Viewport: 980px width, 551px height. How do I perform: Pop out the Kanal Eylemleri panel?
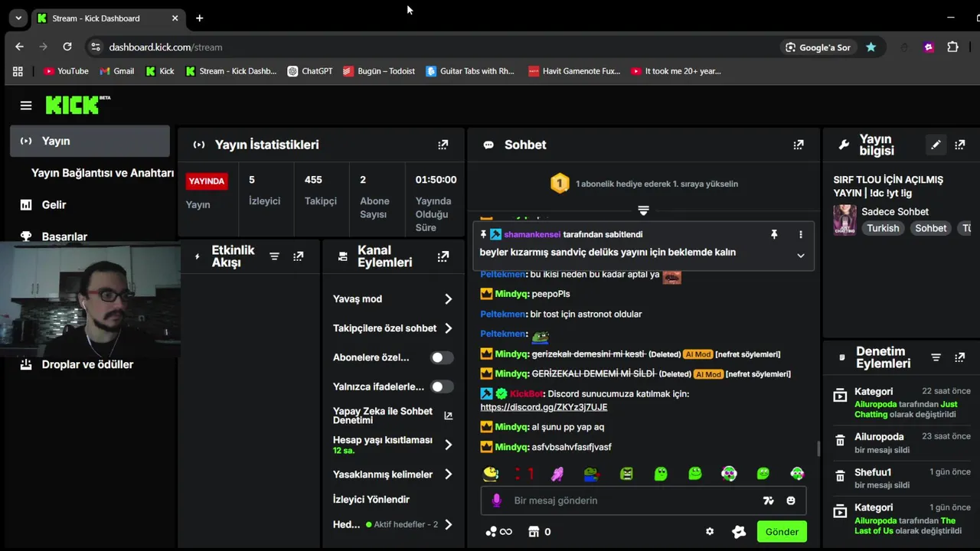(x=443, y=256)
